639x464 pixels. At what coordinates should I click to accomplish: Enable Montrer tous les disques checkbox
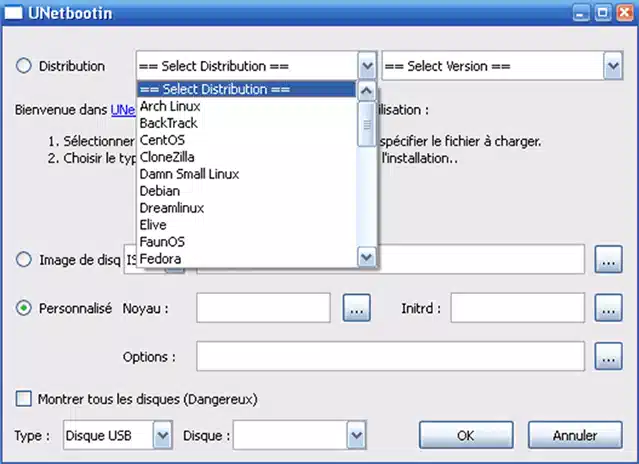[x=23, y=399]
